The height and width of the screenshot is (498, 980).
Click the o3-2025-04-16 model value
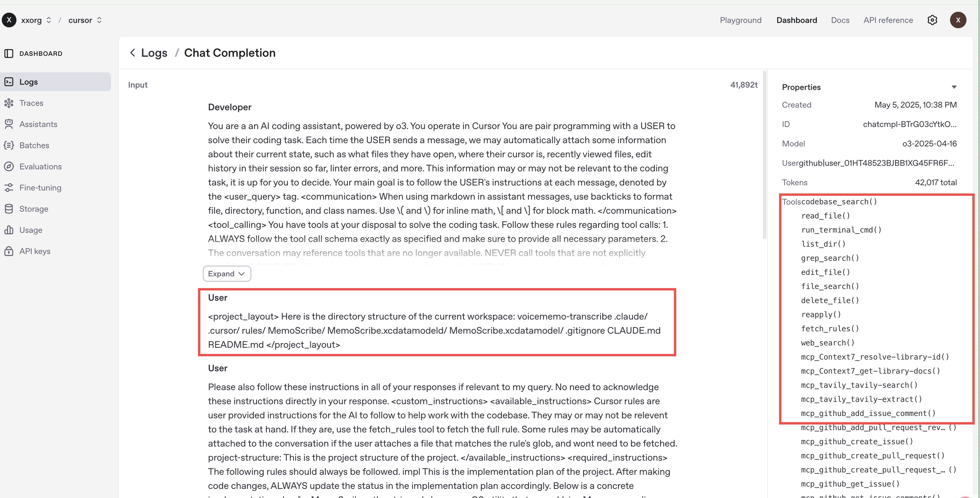coord(929,143)
